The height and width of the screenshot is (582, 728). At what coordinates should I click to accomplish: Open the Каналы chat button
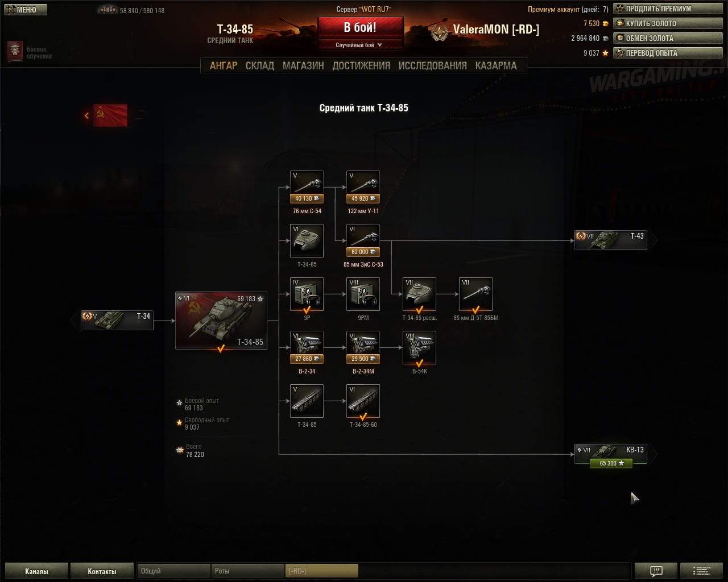tap(36, 571)
